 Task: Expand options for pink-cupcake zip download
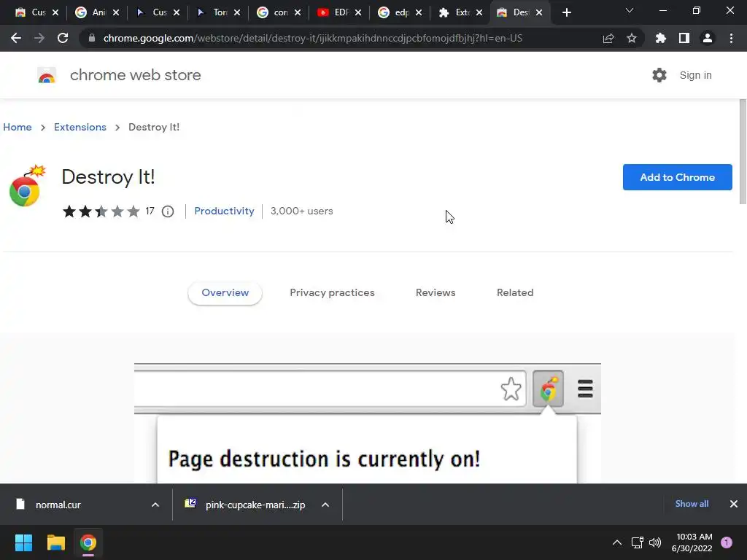click(x=325, y=505)
